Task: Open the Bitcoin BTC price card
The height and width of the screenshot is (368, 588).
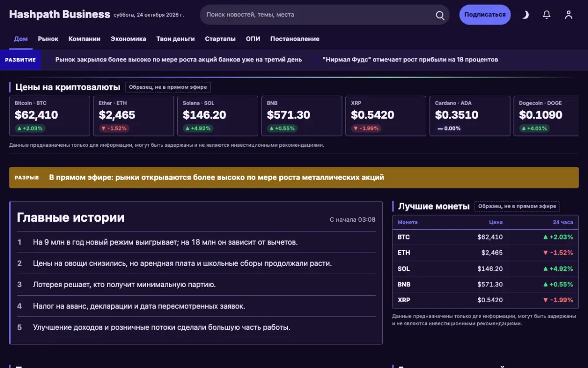Action: pyautogui.click(x=49, y=116)
